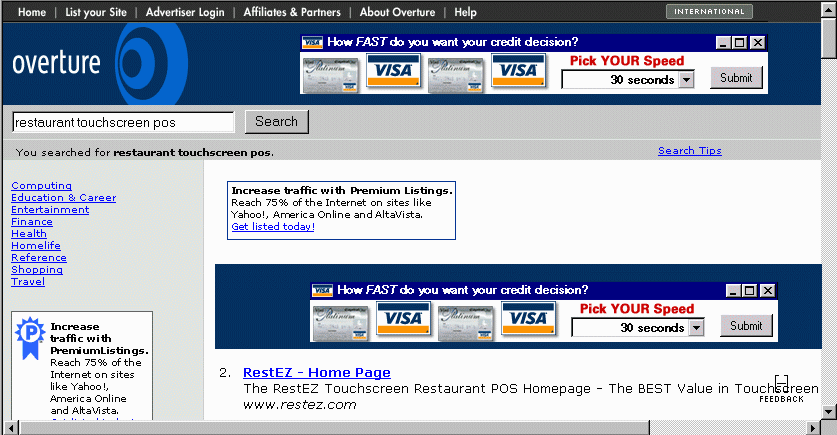Click the horizontal scrollbar right arrow
Screen dimensions: 837x435
click(813, 428)
